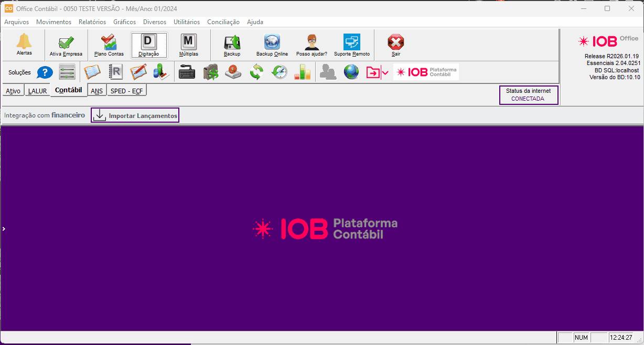Click the green refresh arrows icon

point(256,72)
